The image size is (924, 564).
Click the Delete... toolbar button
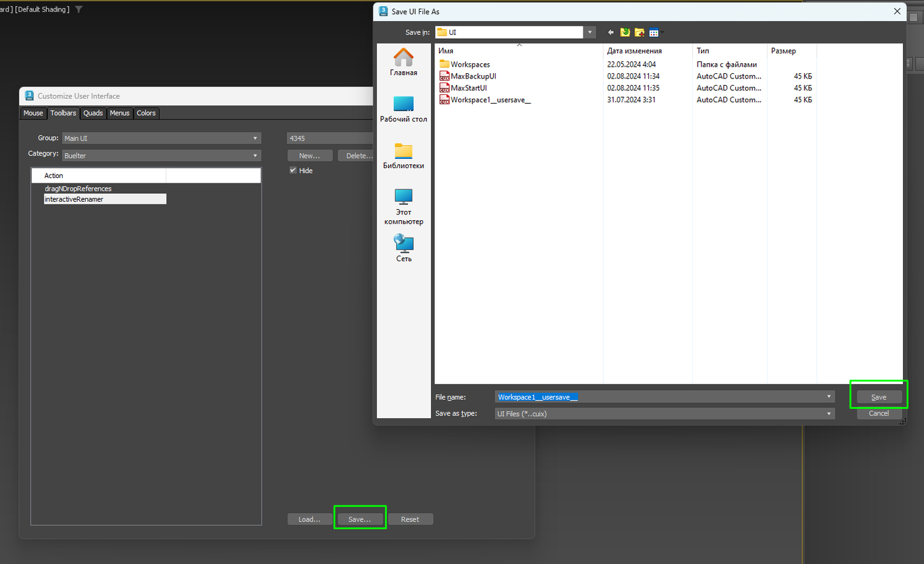click(356, 156)
